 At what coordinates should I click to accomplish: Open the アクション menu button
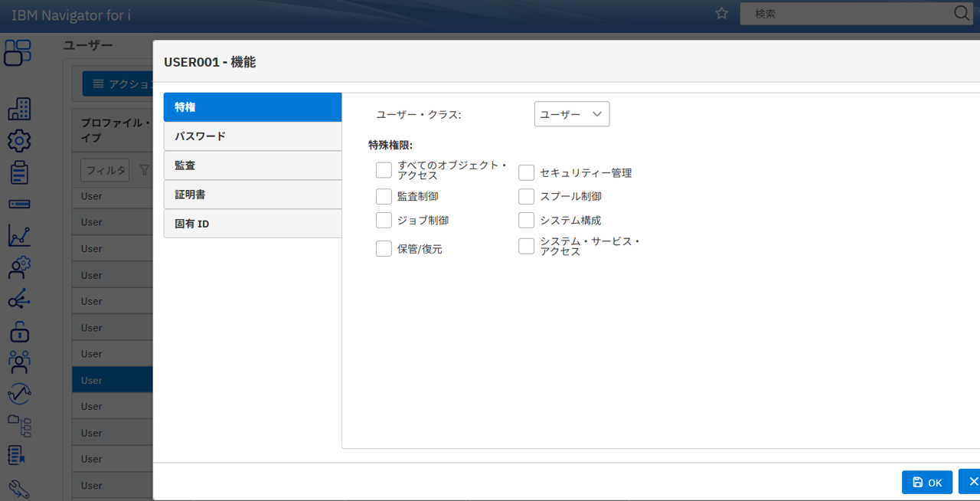tap(119, 83)
